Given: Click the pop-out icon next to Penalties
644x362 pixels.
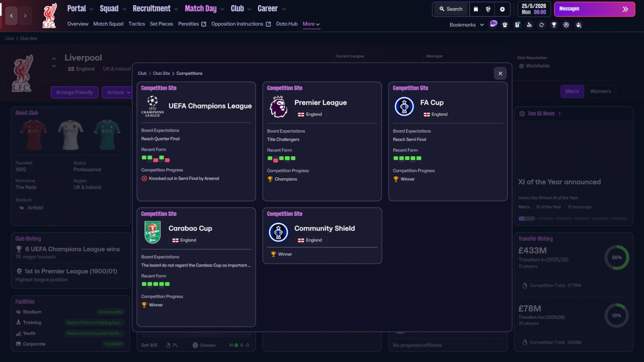Looking at the screenshot, I should pyautogui.click(x=204, y=24).
